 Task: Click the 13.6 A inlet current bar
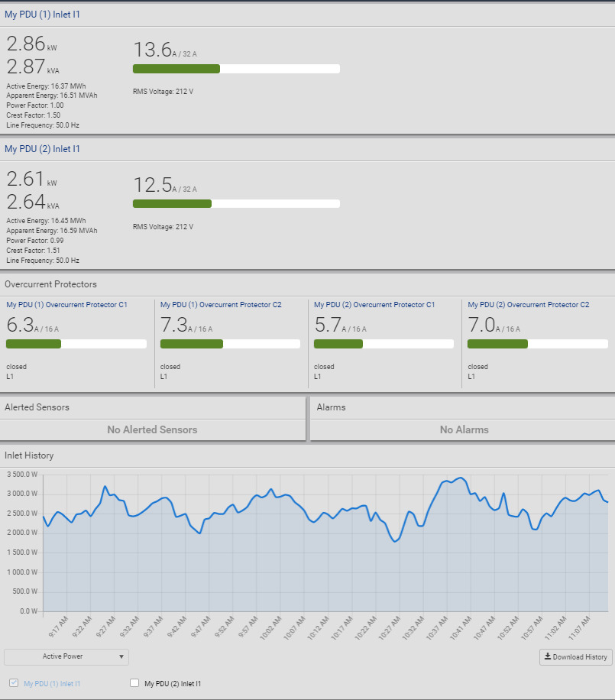click(236, 69)
